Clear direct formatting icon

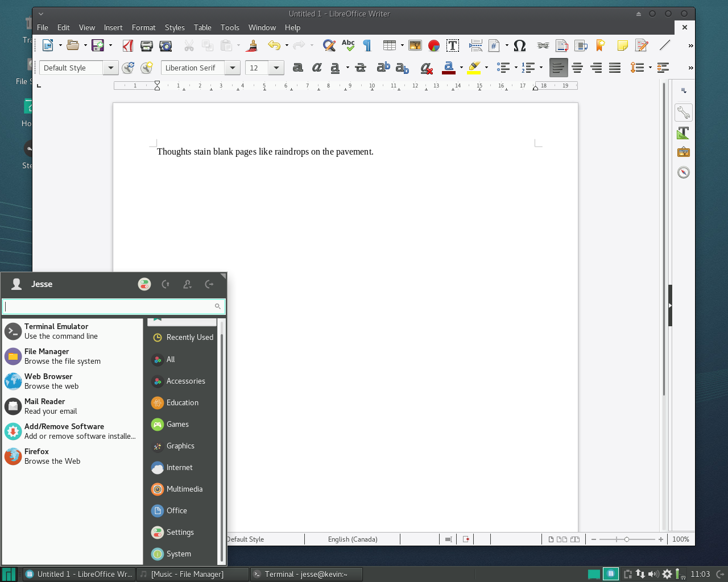[427, 68]
